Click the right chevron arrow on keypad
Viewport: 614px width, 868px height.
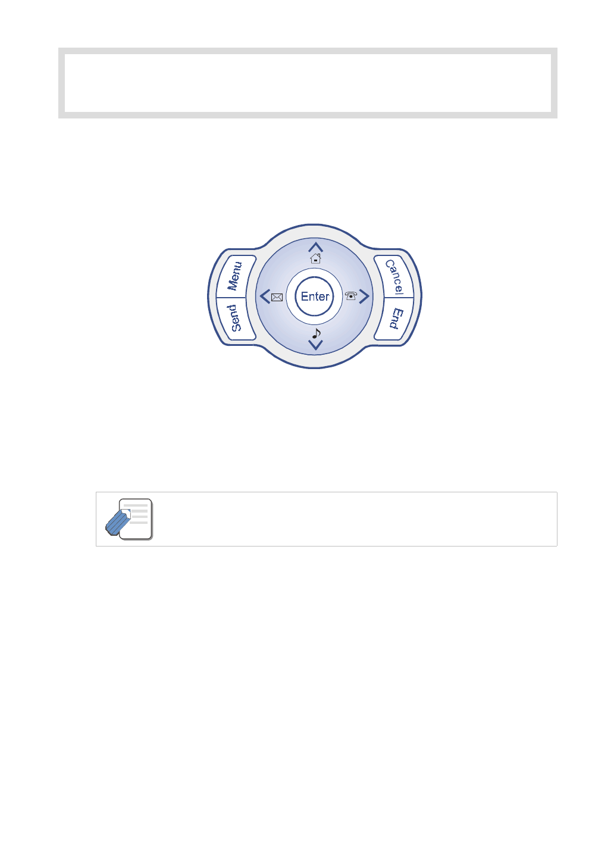coord(364,296)
